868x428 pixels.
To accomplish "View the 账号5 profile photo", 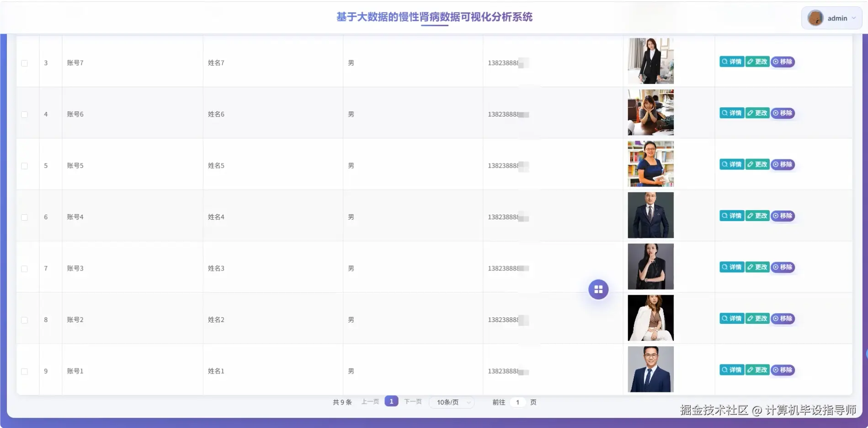I will point(651,164).
